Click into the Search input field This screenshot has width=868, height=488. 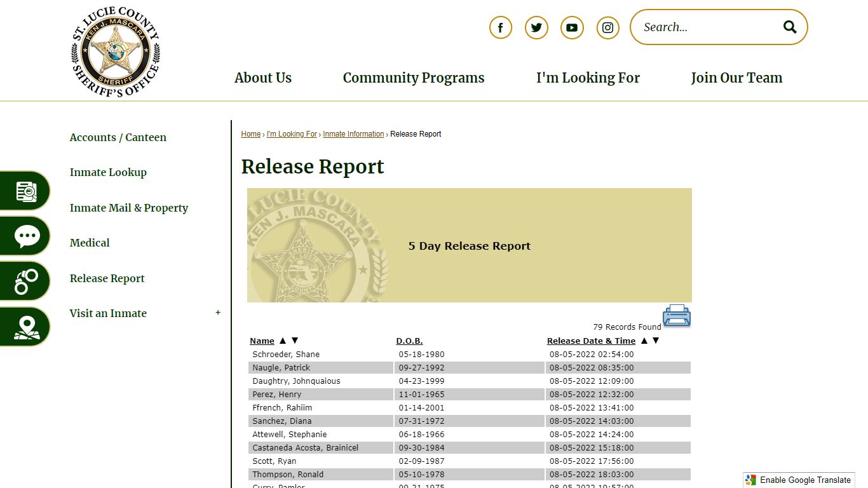[x=709, y=27]
